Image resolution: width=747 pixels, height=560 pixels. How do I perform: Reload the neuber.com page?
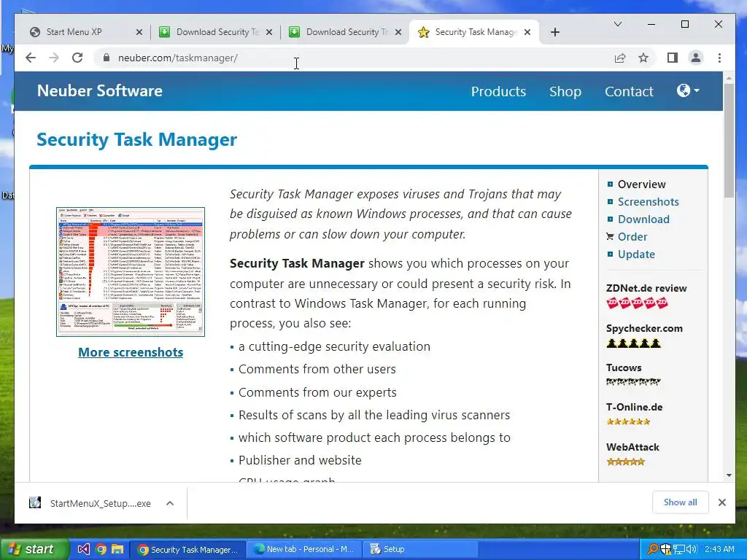coord(77,58)
